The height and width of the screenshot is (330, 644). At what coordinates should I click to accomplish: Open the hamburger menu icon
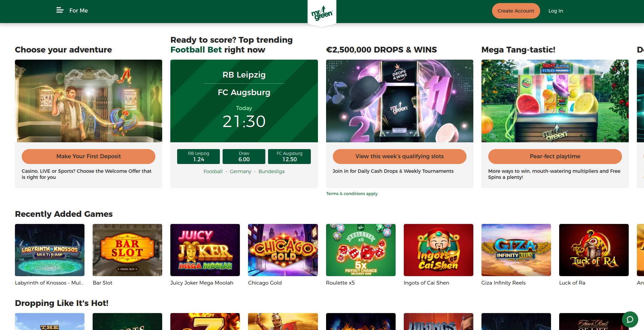pyautogui.click(x=60, y=11)
